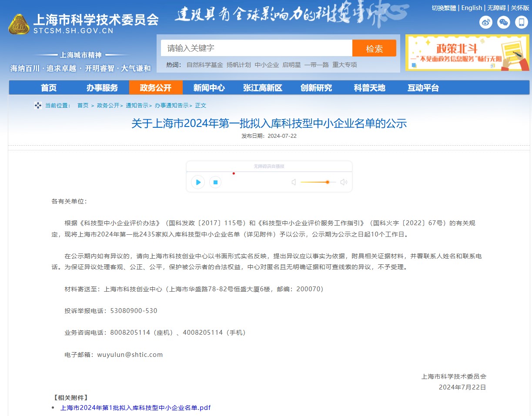
Task: Open the WeChat sharing icon
Action: coord(503,23)
